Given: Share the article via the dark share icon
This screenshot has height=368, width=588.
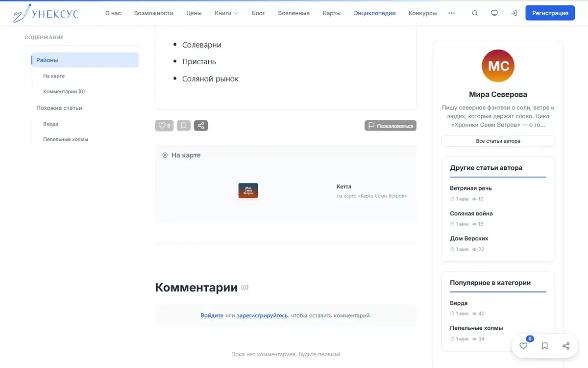Looking at the screenshot, I should coord(201,126).
